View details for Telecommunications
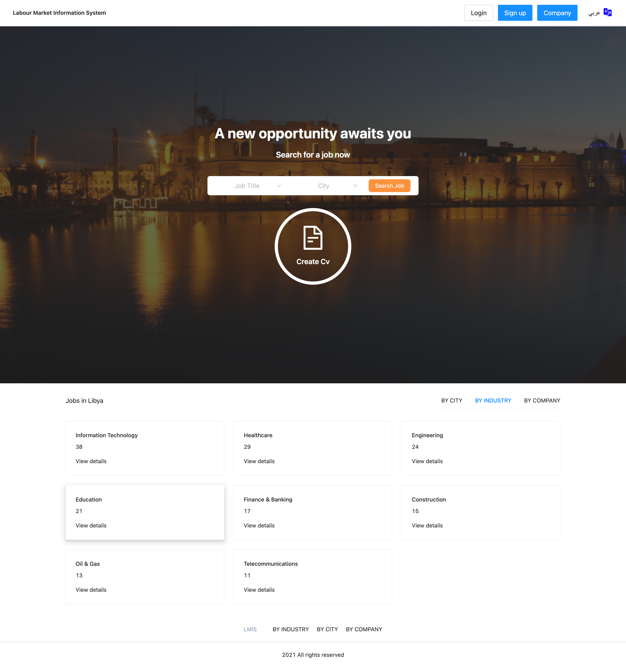This screenshot has width=626, height=672. pyautogui.click(x=259, y=590)
